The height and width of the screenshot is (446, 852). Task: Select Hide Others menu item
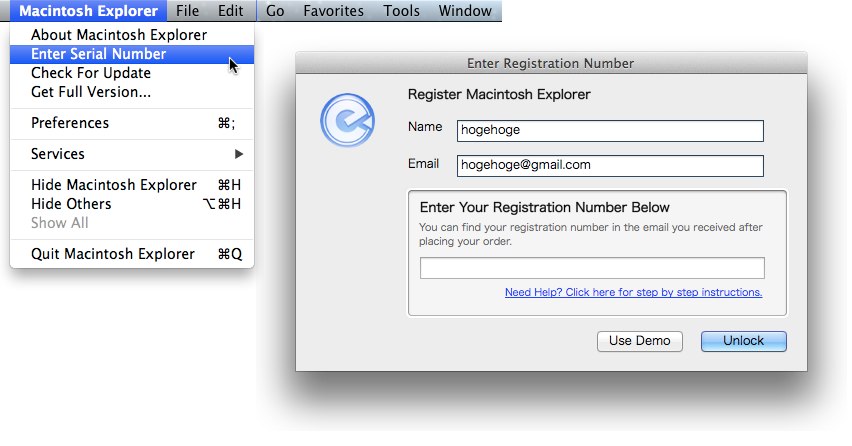click(132, 204)
